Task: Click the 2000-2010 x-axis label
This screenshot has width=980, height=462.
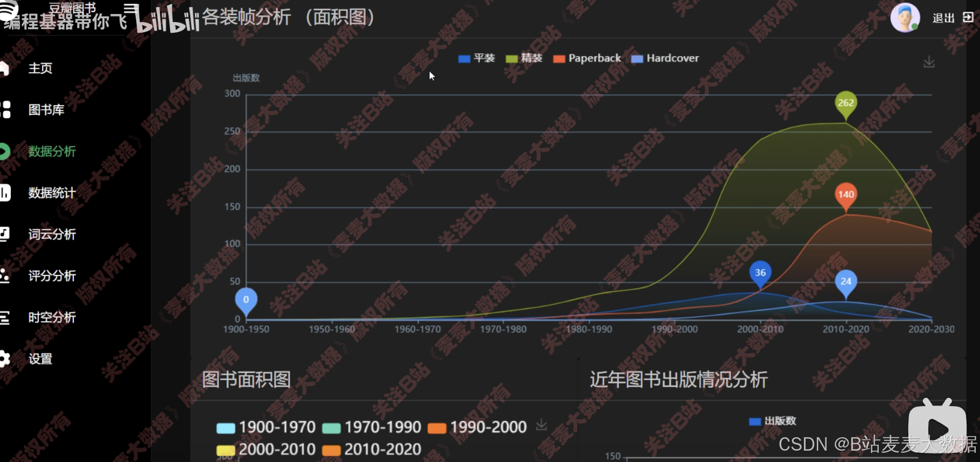Action: pos(760,329)
